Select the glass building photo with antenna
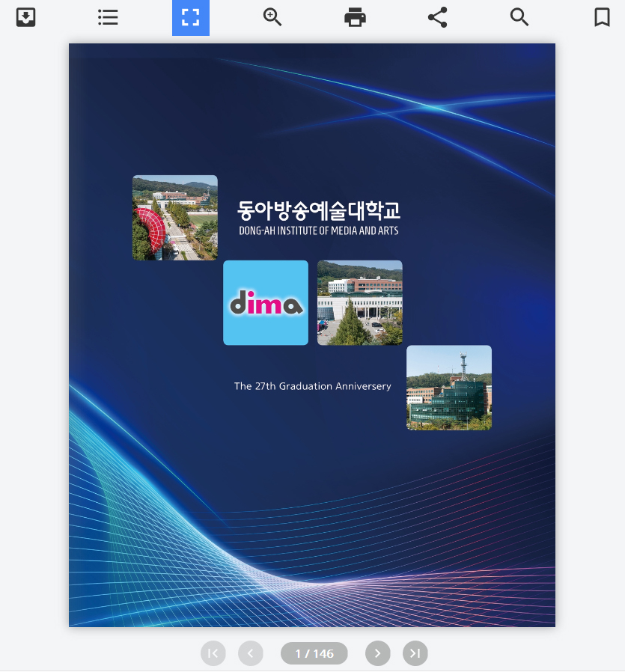The image size is (625, 672). (x=449, y=388)
